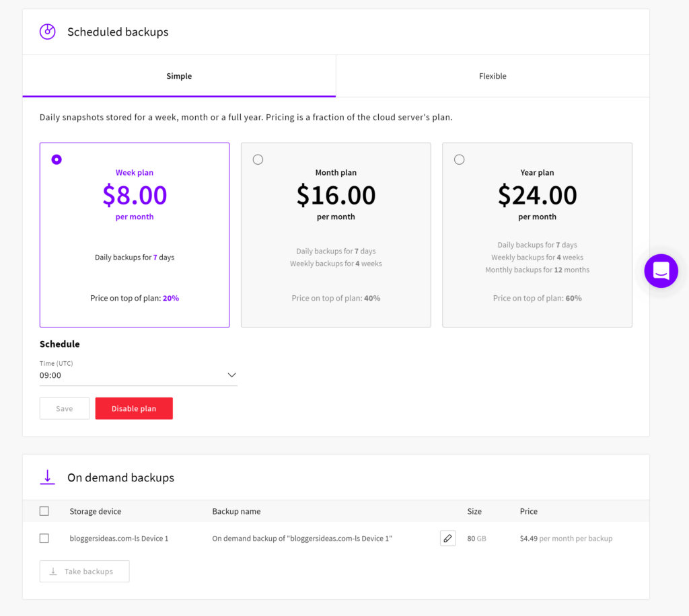Click the $24.00 Year plan card

click(x=537, y=235)
